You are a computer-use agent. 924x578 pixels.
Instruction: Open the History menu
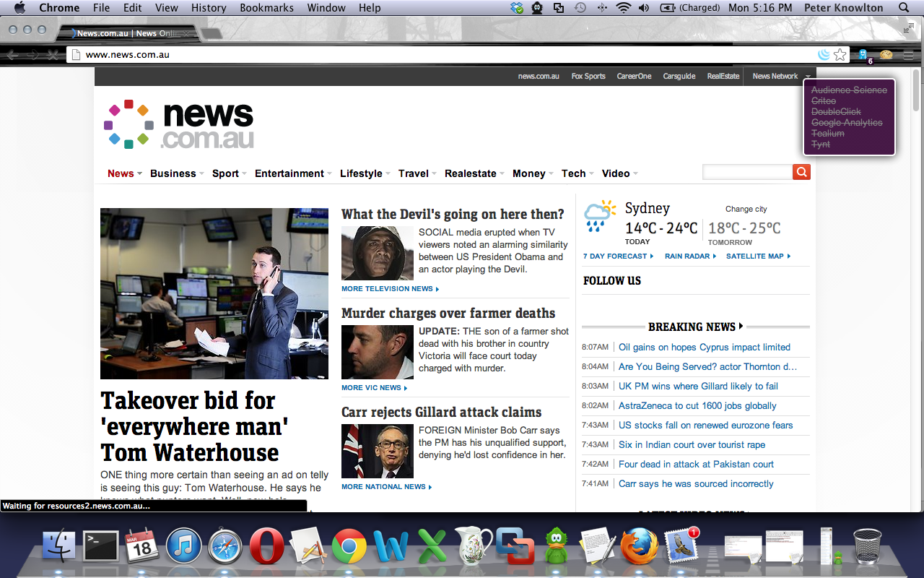pos(209,8)
